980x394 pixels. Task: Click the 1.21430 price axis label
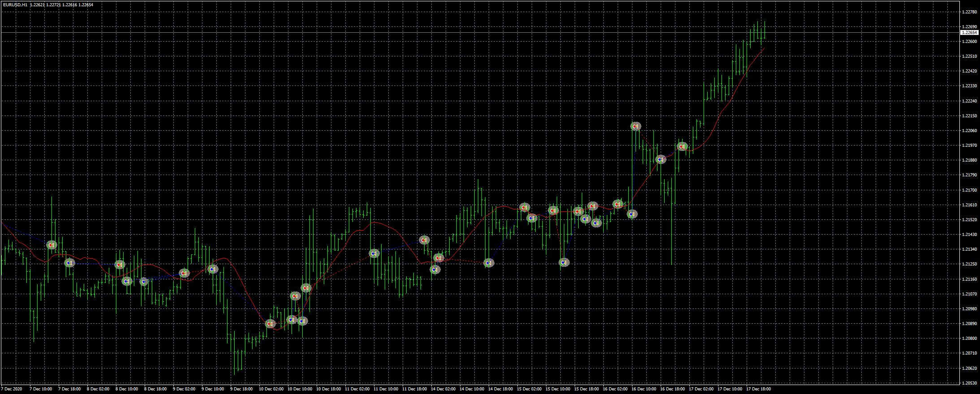(x=969, y=235)
